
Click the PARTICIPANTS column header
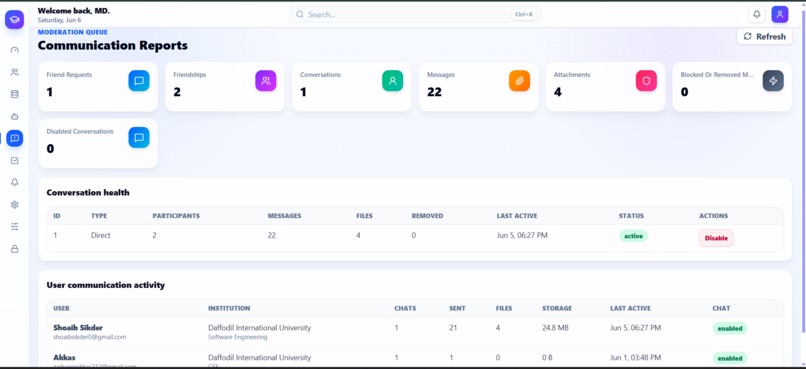tap(176, 216)
